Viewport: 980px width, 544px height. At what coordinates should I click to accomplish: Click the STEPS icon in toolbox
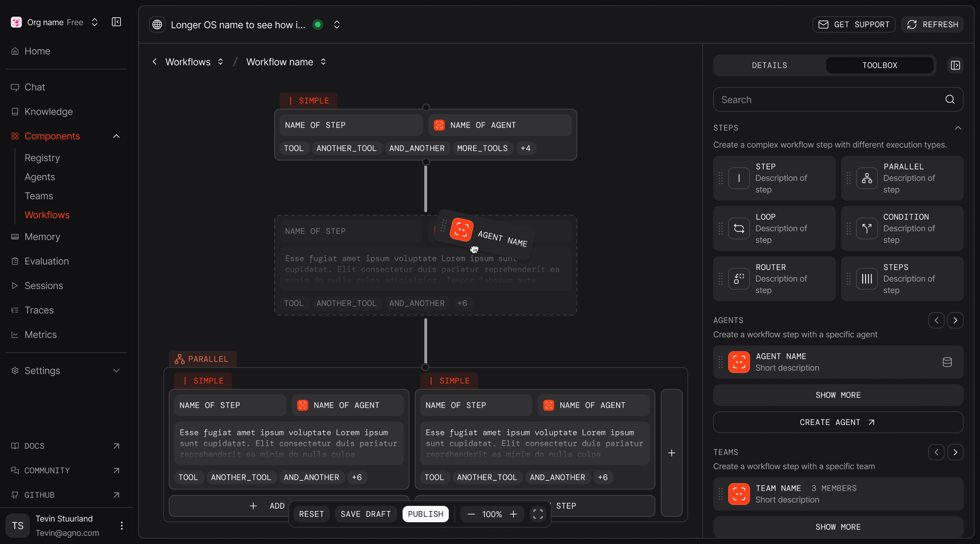click(867, 279)
